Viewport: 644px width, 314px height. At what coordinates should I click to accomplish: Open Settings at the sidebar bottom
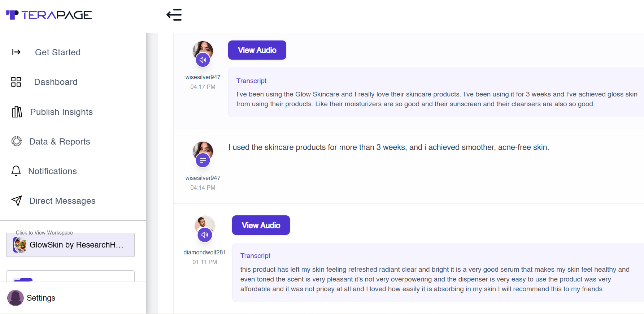tap(41, 298)
